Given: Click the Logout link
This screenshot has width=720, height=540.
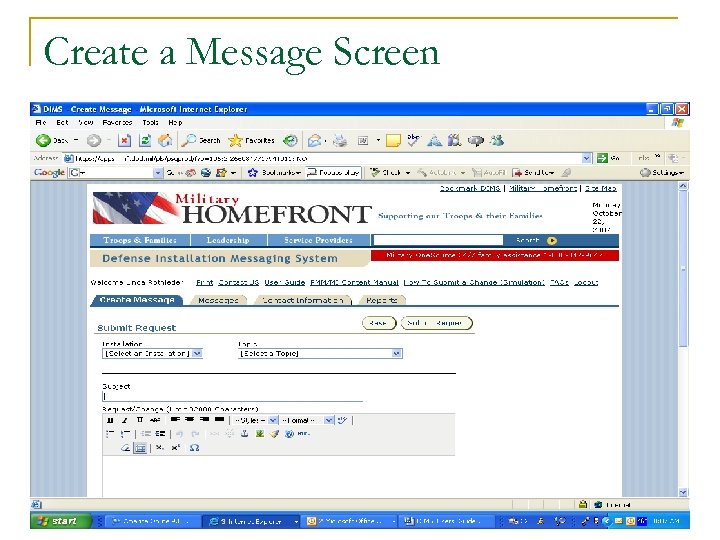Looking at the screenshot, I should point(586,282).
